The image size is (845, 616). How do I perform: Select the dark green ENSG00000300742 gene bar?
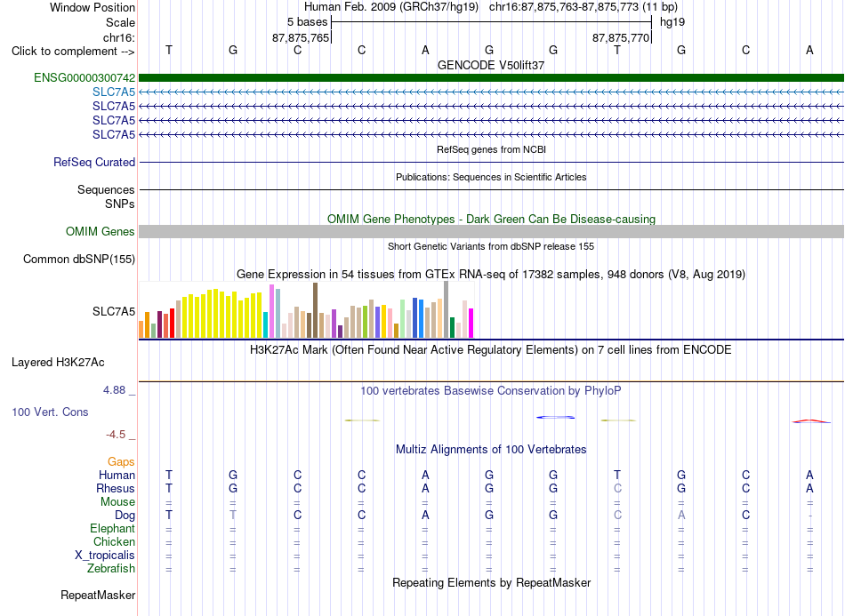pos(491,78)
